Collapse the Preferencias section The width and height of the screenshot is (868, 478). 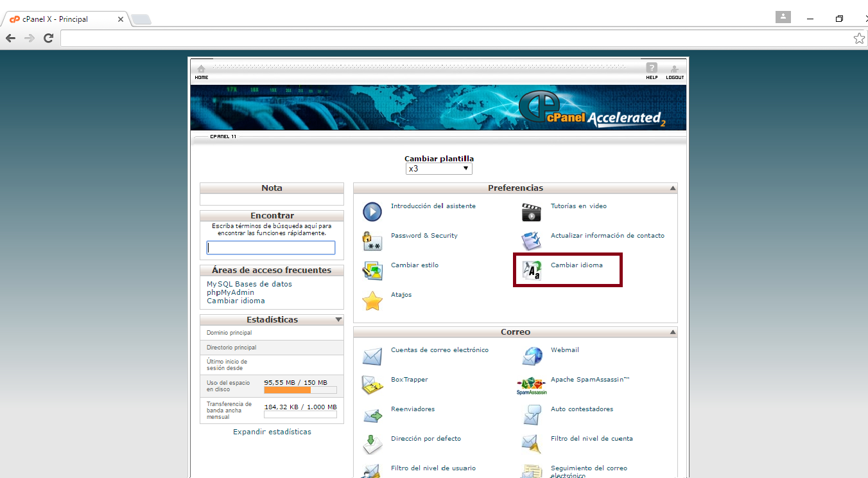click(x=672, y=188)
